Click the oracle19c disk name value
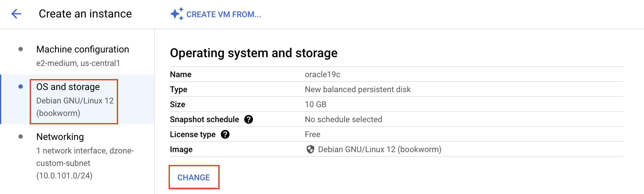The image size is (644, 194). (x=322, y=74)
